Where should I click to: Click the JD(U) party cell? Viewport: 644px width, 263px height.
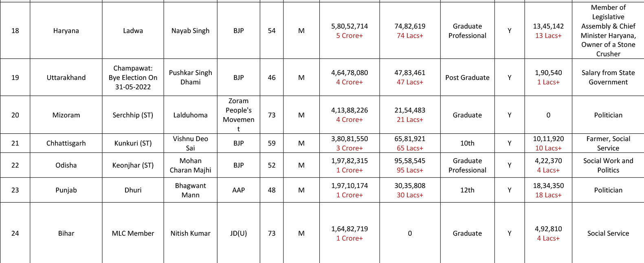coord(238,233)
